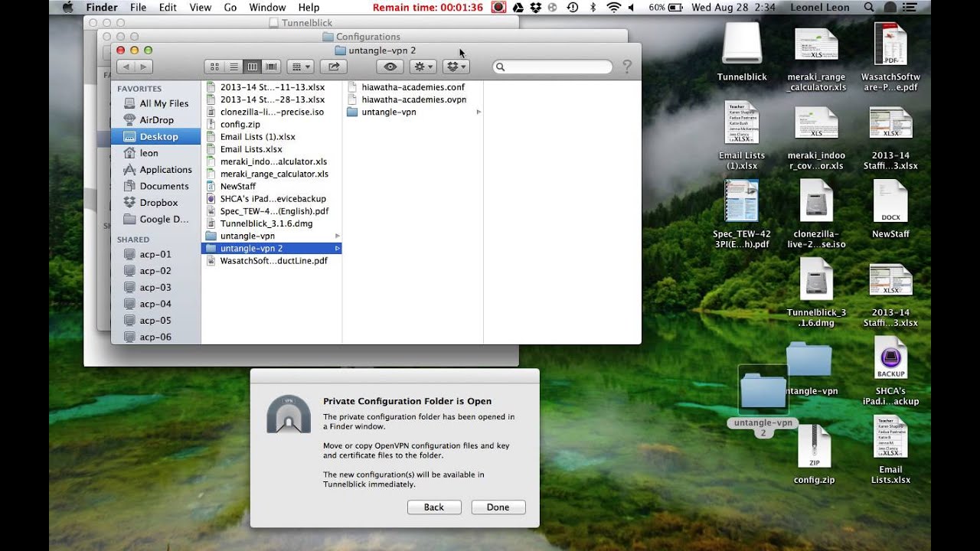Click the Back navigation arrow in Finder toolbar

pos(126,67)
